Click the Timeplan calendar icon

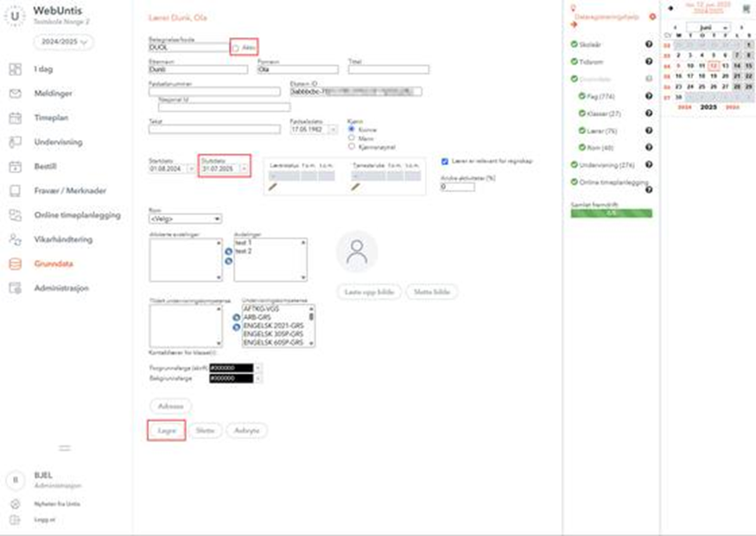click(15, 118)
